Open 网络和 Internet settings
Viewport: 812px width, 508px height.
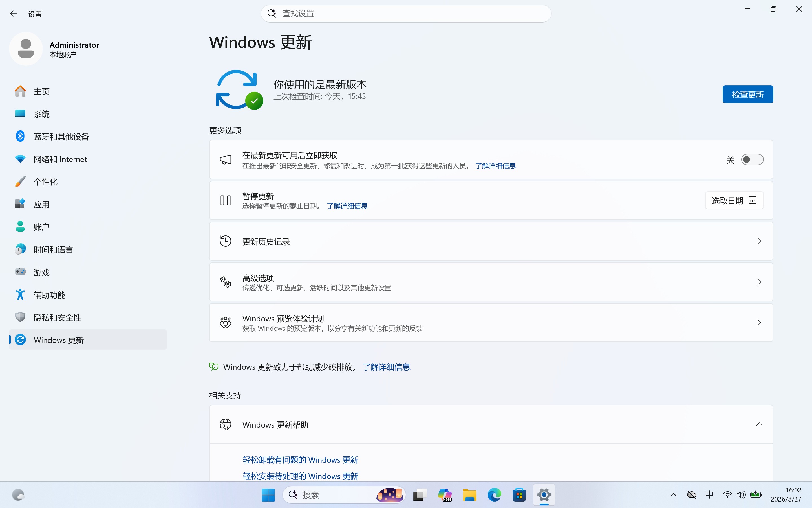coord(88,159)
